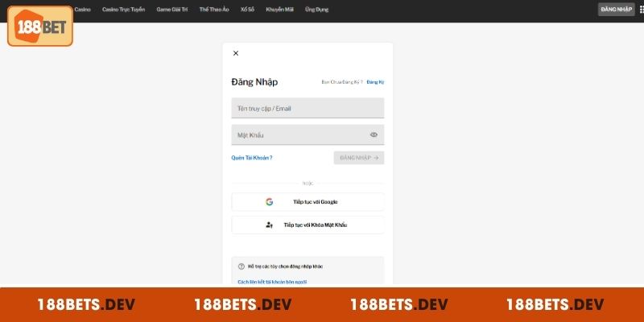Image resolution: width=644 pixels, height=322 pixels.
Task: Open the Thể Thao Ảo menu
Action: point(214,10)
